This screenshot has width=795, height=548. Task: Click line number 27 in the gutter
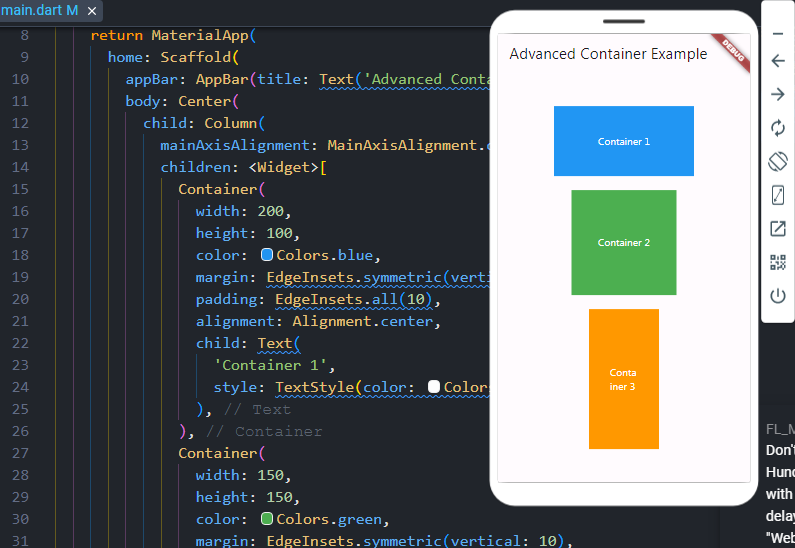pyautogui.click(x=20, y=453)
